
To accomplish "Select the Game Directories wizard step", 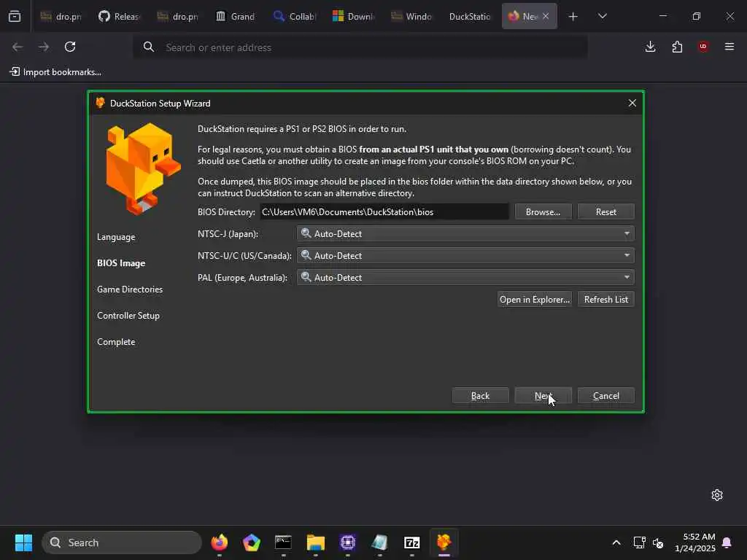I will point(130,289).
